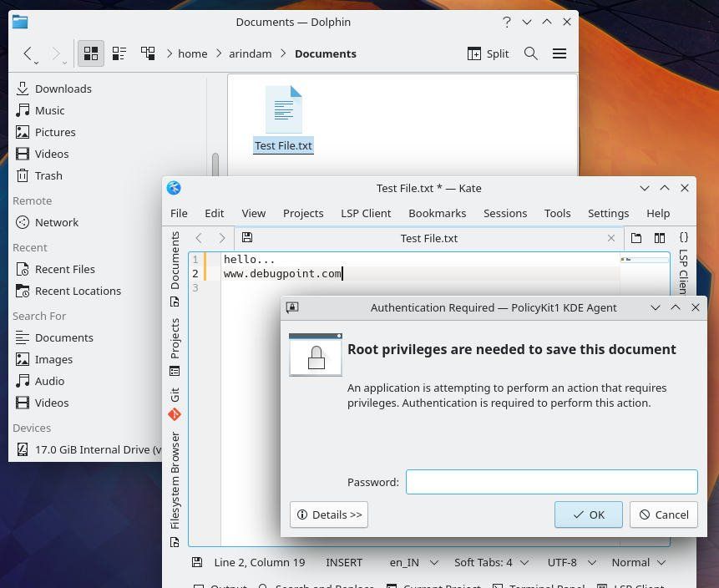Click the Split view button
This screenshot has height=588, width=719.
pos(488,53)
